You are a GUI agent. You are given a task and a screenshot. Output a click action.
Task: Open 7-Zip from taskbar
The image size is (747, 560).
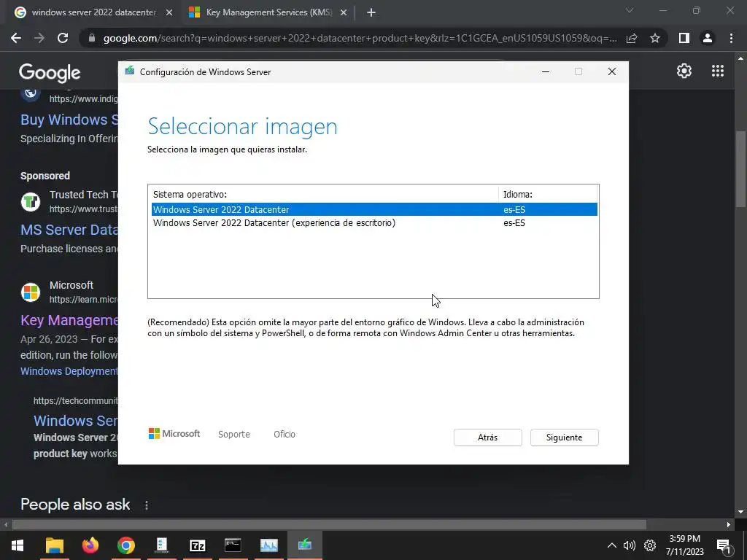coord(197,545)
